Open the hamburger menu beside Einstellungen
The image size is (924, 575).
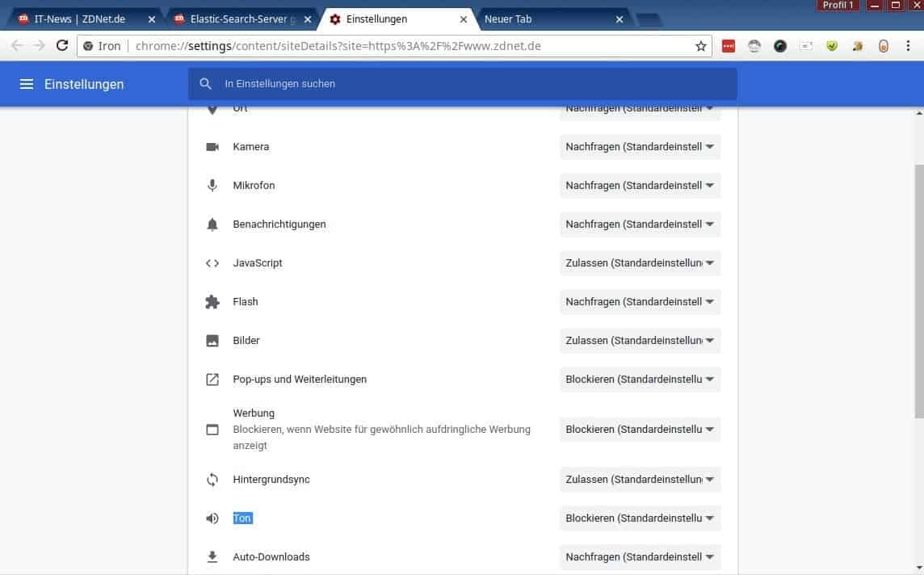27,84
